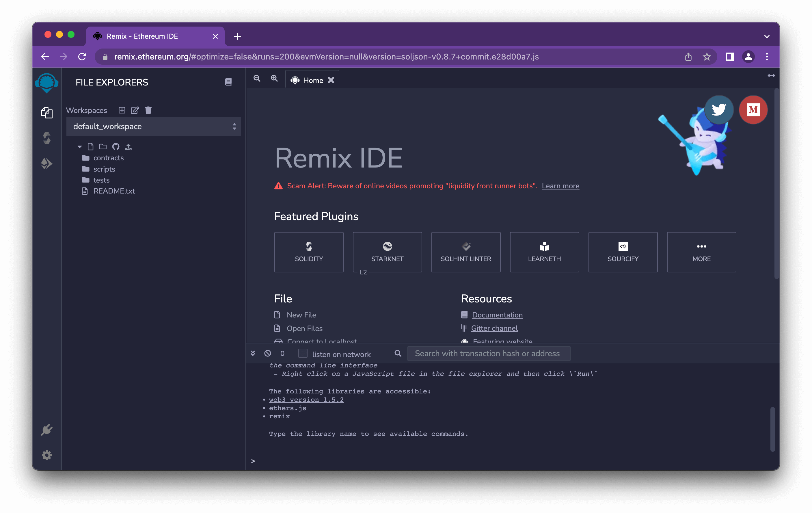Viewport: 812px width, 513px height.
Task: Zoom in the editor with magnifier plus
Action: 275,79
